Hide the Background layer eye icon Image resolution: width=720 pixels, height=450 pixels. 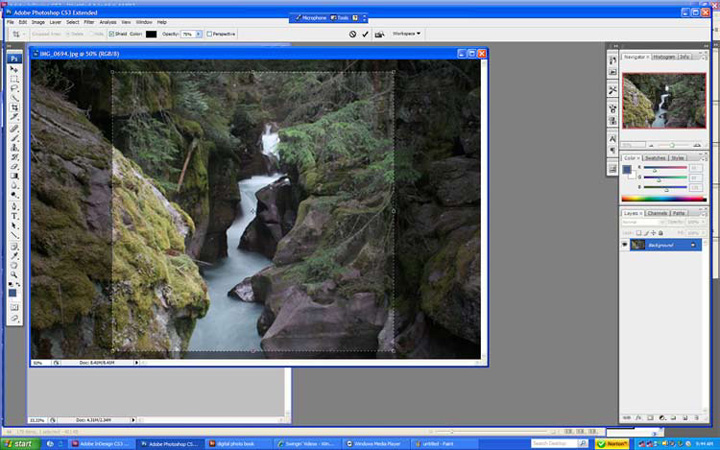pyautogui.click(x=625, y=244)
